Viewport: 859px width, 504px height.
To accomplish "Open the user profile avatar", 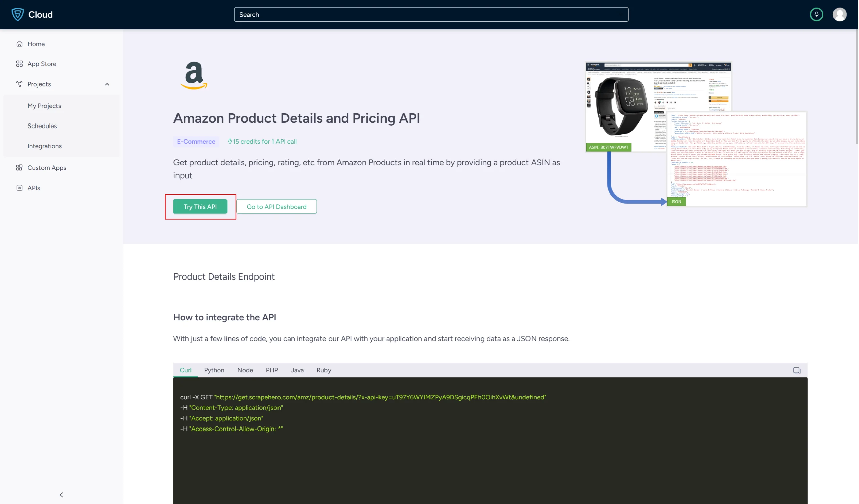I will tap(840, 15).
